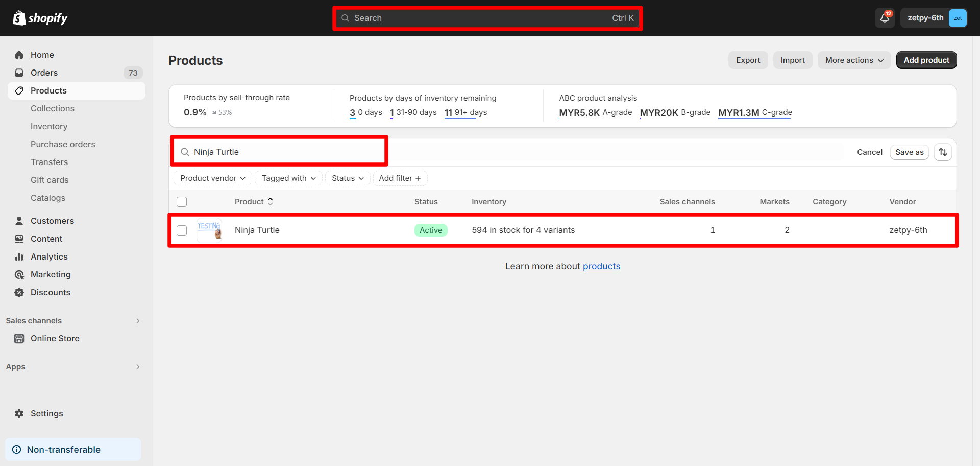Open the zetpy-6th account menu
Screen dimensions: 980x466
(x=934, y=18)
